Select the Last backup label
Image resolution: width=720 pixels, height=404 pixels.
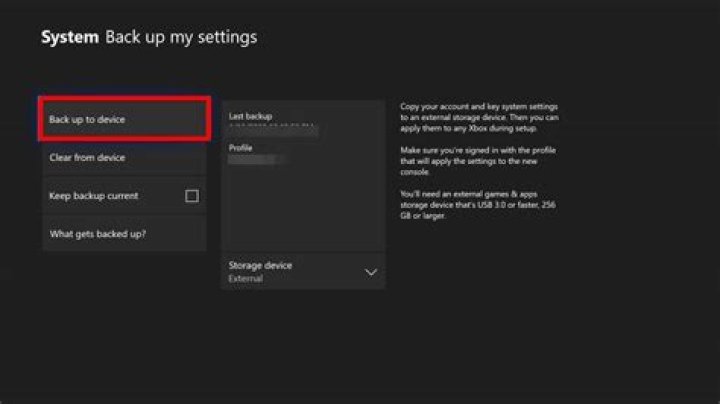point(250,117)
